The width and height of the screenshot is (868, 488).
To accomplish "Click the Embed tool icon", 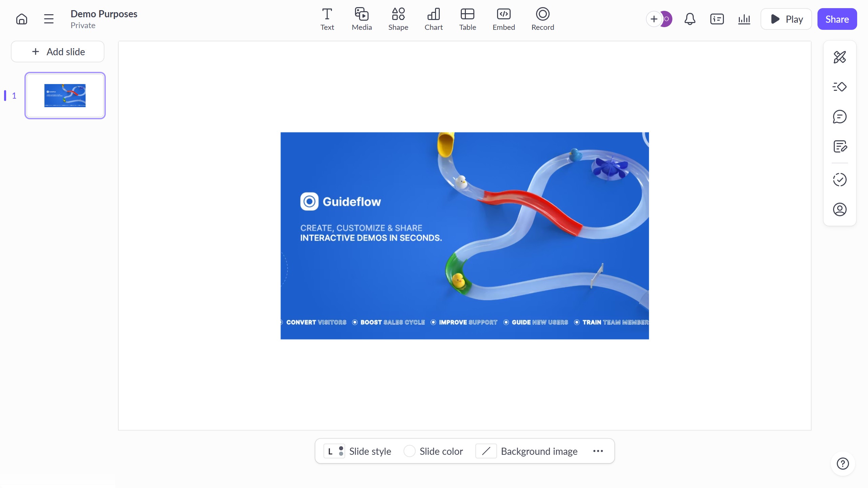I will pyautogui.click(x=504, y=19).
